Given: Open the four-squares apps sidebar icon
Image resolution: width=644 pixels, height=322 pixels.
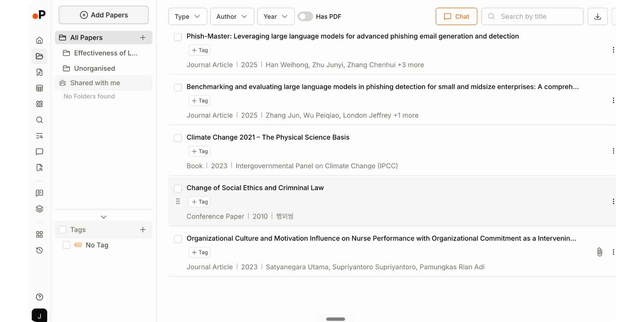Looking at the screenshot, I should 39,234.
